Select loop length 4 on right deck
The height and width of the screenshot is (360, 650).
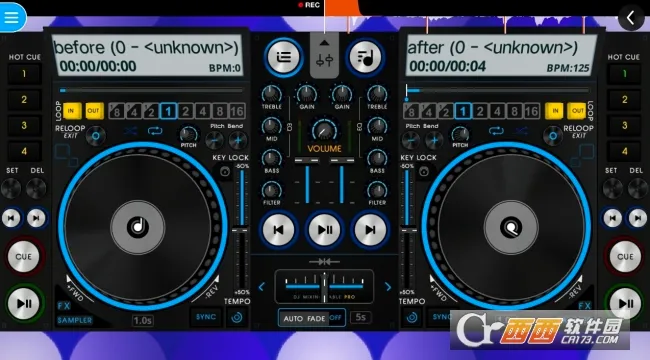[497, 111]
